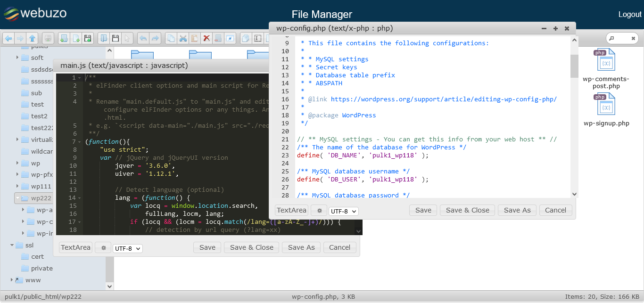Toggle TextArea mode in main.js editor
This screenshot has height=303, width=644.
(75, 247)
